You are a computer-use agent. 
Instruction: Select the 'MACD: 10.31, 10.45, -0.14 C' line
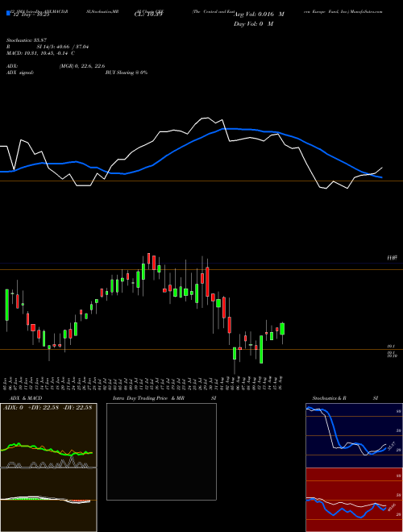point(41,53)
